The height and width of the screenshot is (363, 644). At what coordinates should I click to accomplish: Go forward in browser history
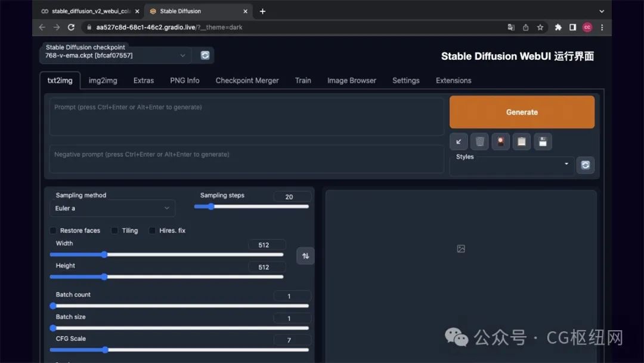pyautogui.click(x=57, y=27)
